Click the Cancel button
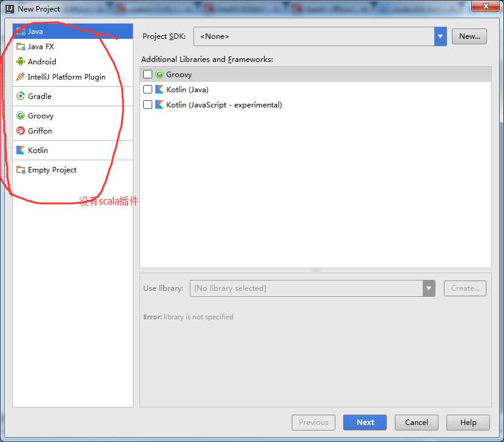Screen dimensions: 504x442 pos(416,423)
